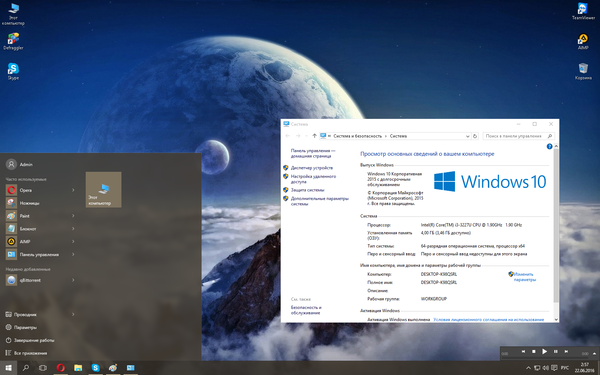Expand the Opera submenu arrow
600x375 pixels.
pos(73,190)
